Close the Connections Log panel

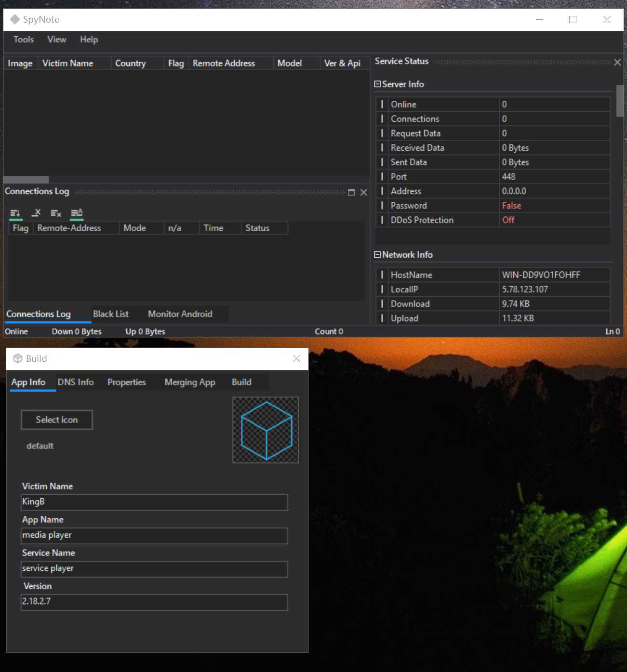[364, 192]
